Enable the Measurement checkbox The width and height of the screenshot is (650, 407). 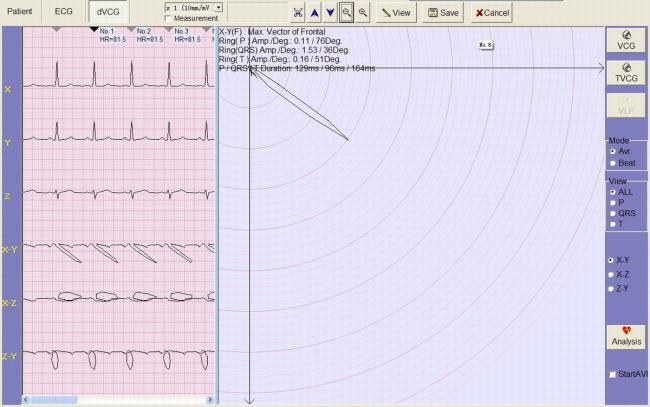[x=167, y=18]
